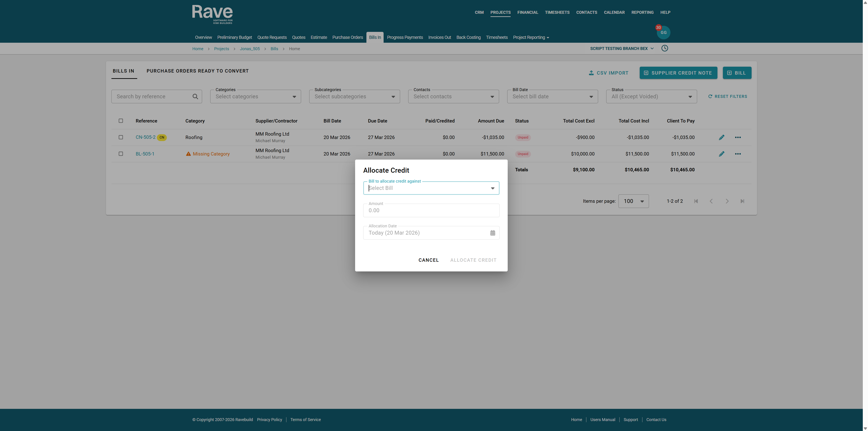
Task: Click the Supplier Credit Note button
Action: (x=678, y=73)
